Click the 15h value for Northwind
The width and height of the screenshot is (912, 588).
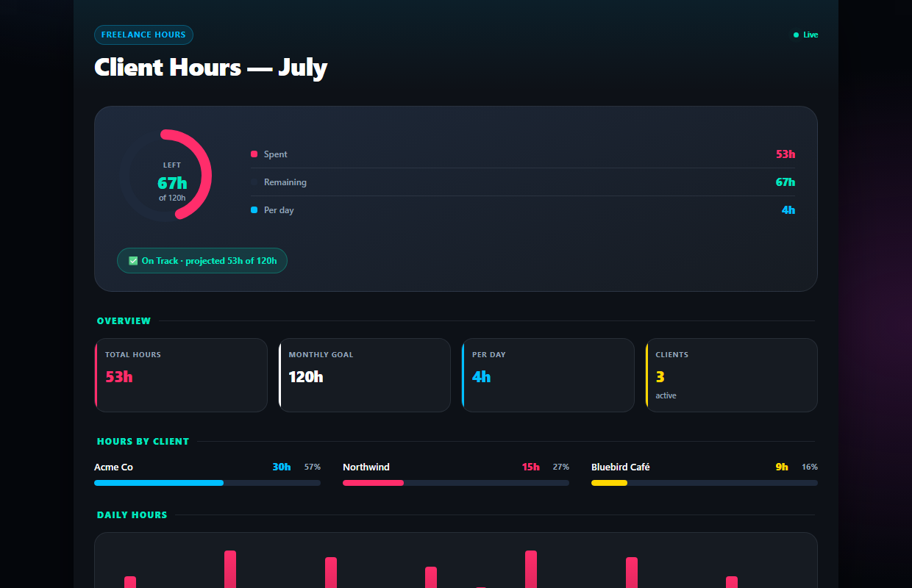[x=531, y=467]
